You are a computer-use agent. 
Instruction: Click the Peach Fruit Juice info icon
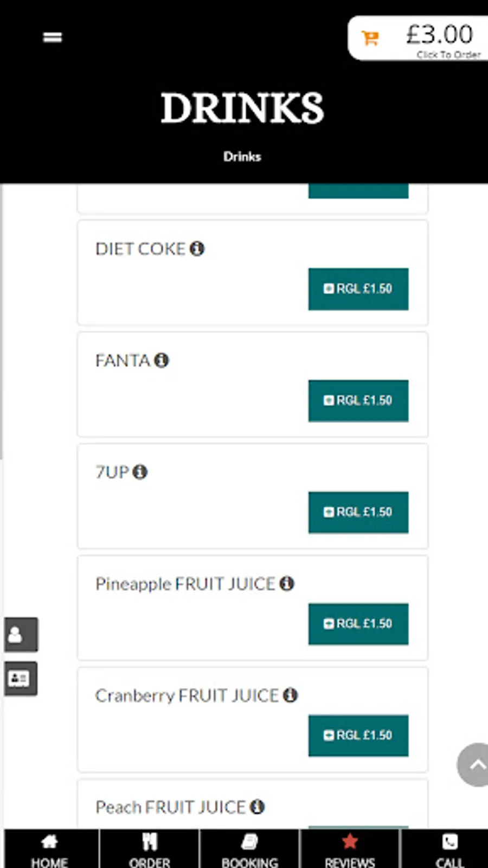[x=258, y=807]
